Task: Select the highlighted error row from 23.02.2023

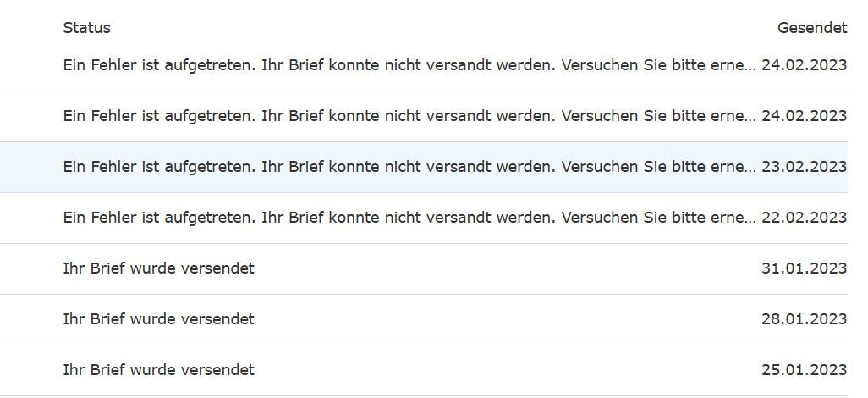Action: pyautogui.click(x=424, y=167)
